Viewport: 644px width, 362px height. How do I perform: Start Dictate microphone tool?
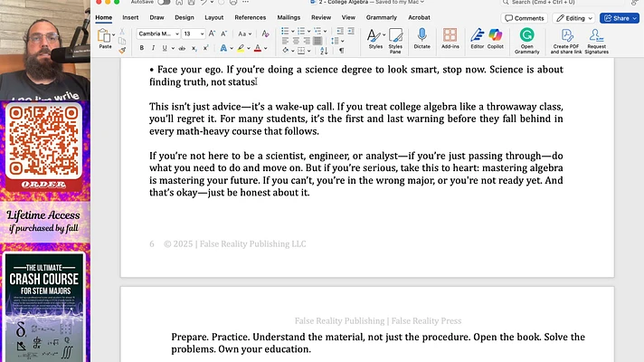[422, 38]
